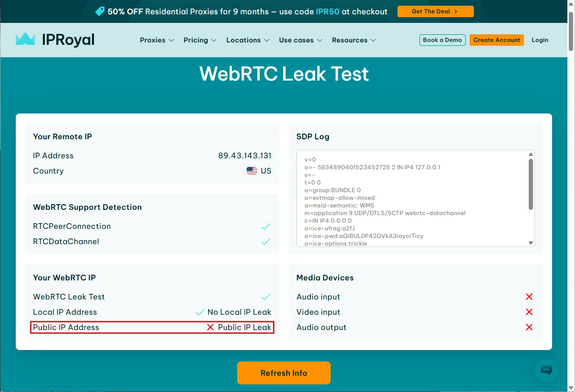The height and width of the screenshot is (392, 575).
Task: Click the RTCPeerConnection check mark
Action: [266, 227]
